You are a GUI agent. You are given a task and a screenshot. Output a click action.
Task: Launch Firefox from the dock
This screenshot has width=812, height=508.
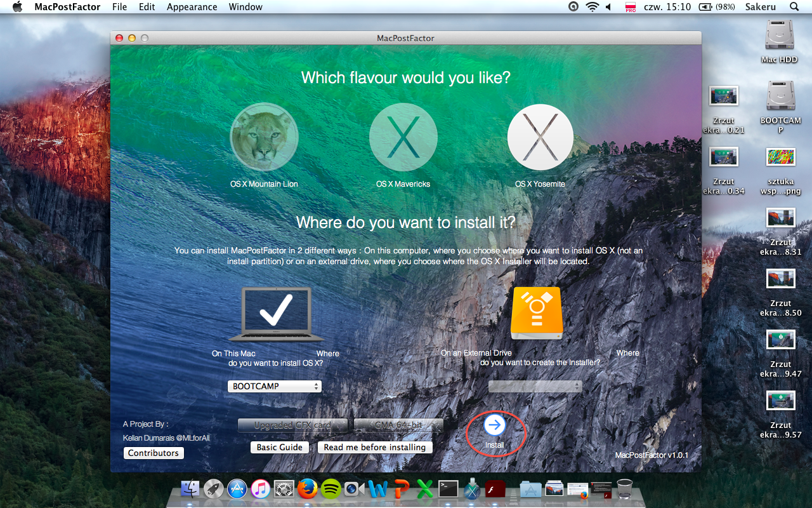pyautogui.click(x=307, y=488)
